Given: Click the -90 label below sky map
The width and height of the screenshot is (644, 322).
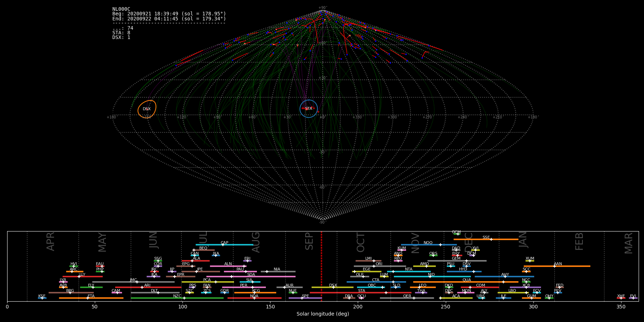Looking at the screenshot, I should (x=322, y=223).
